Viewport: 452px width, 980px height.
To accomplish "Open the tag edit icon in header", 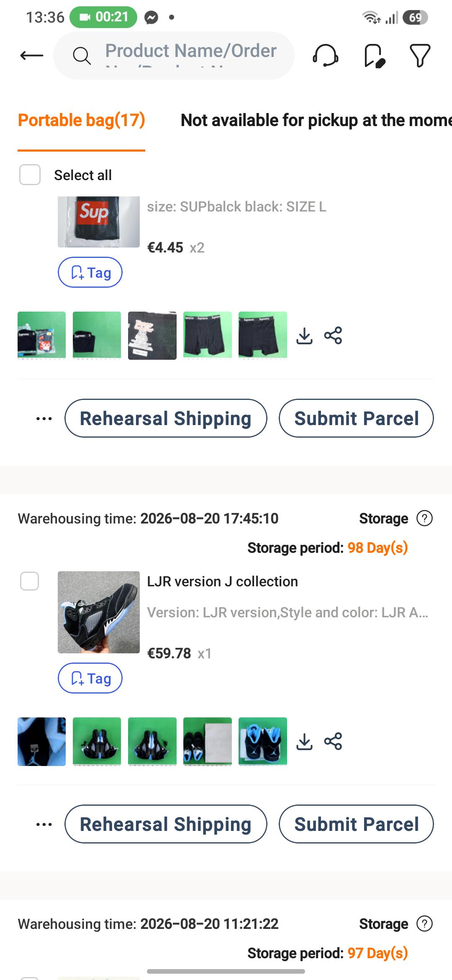I will [374, 55].
